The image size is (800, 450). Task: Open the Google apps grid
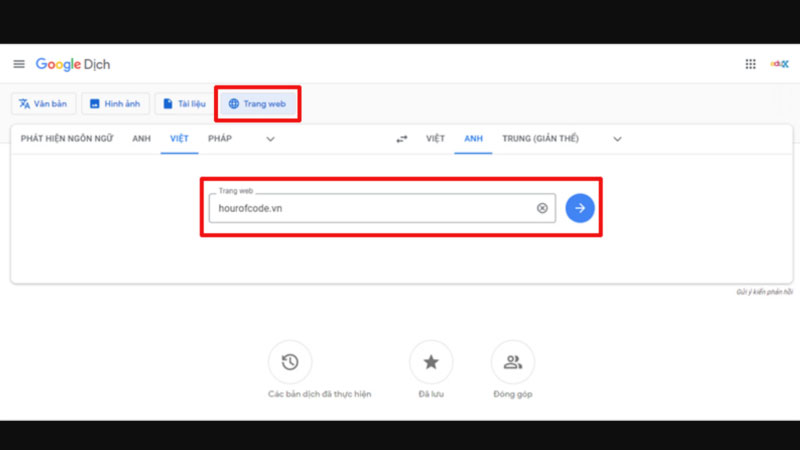tap(750, 64)
